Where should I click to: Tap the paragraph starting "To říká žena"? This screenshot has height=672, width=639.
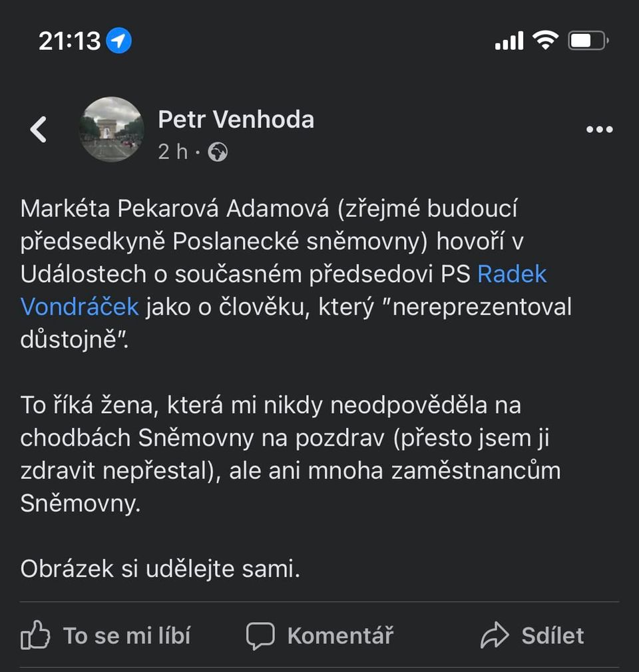tap(290, 454)
